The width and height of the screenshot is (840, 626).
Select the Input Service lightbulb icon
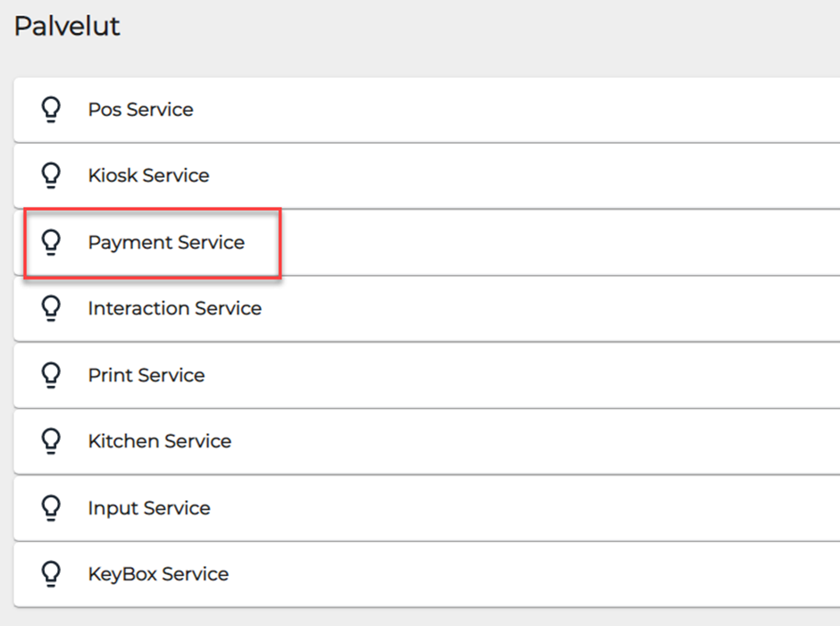[52, 508]
